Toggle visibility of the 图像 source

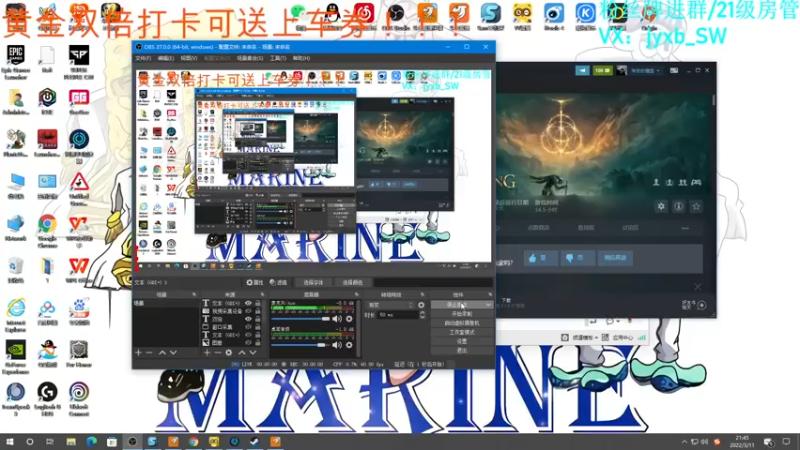click(x=248, y=343)
